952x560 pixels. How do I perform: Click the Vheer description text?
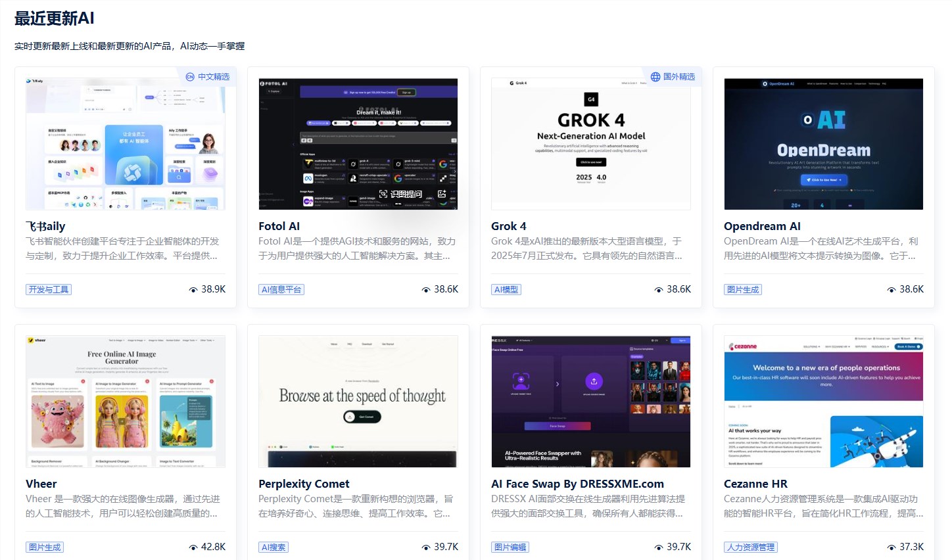123,506
